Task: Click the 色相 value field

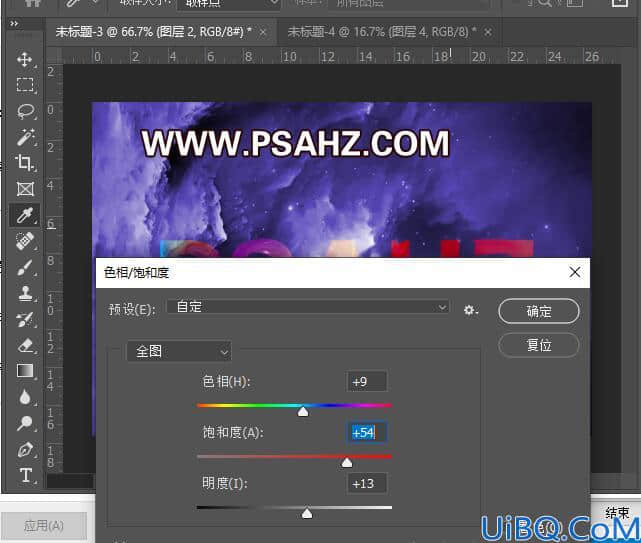Action: (367, 381)
